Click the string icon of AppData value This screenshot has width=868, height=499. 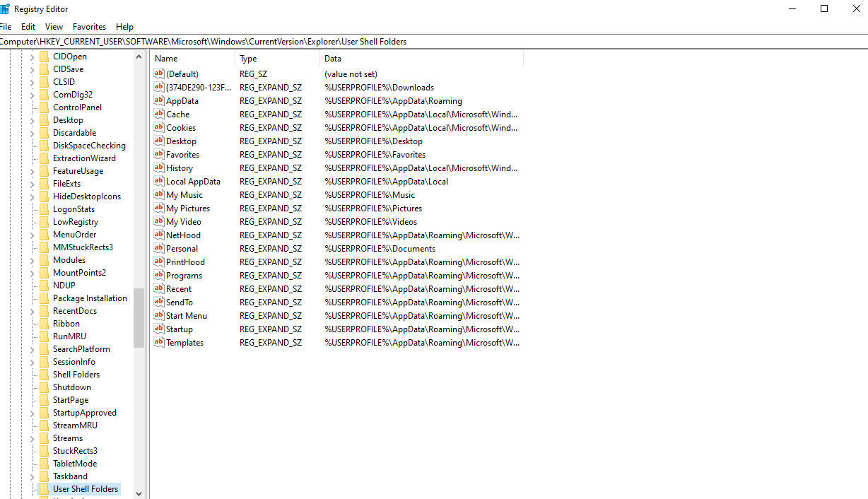tap(159, 100)
